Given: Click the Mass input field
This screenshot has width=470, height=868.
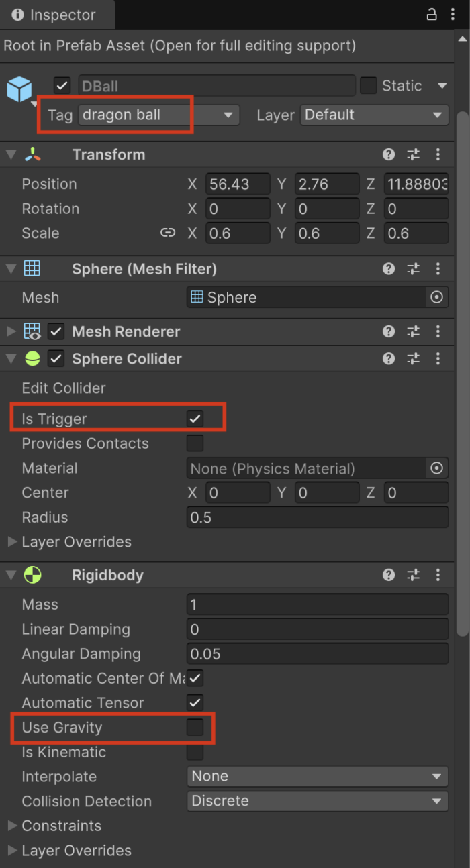Looking at the screenshot, I should pos(317,604).
